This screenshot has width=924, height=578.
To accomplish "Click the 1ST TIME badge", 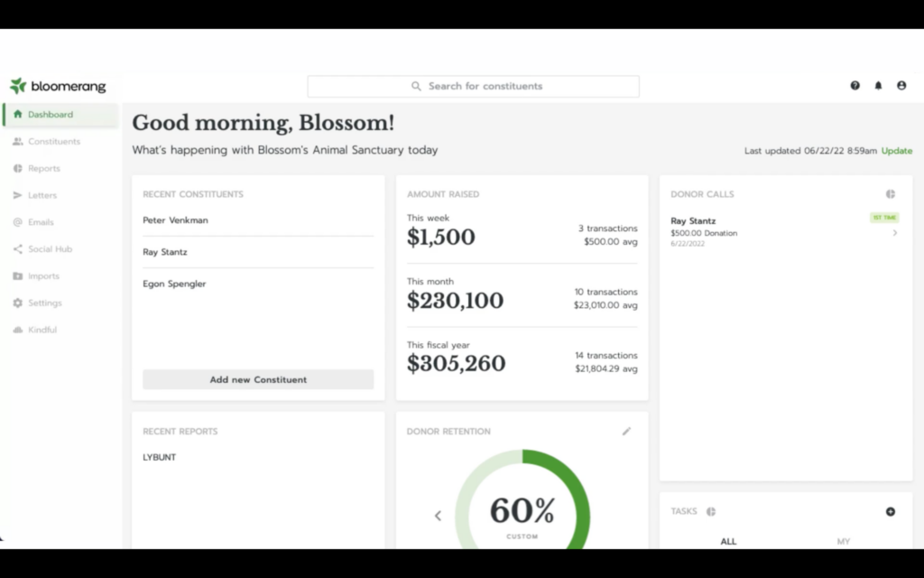I will [x=884, y=218].
